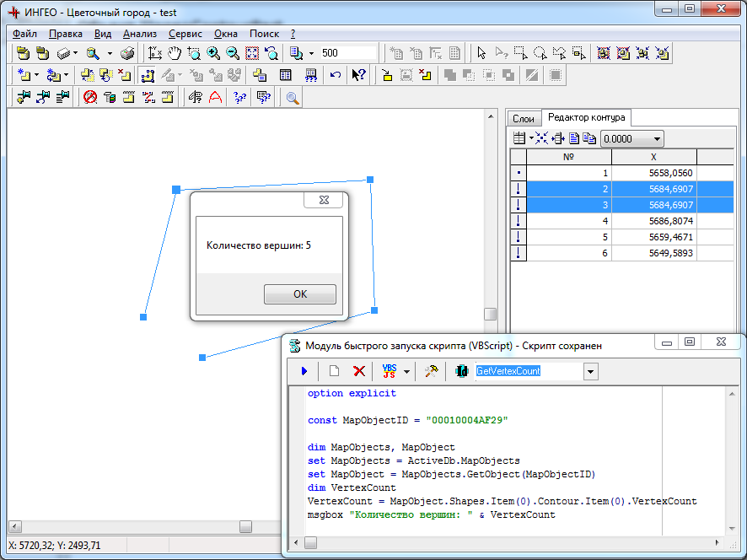The width and height of the screenshot is (747, 560).
Task: Create new script with blank page icon
Action: pos(334,371)
